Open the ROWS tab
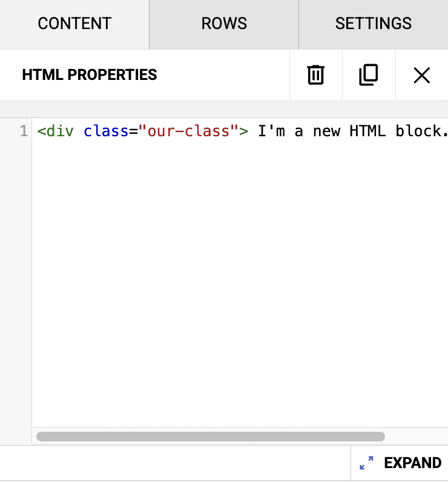This screenshot has height=482, width=448. pos(224,24)
